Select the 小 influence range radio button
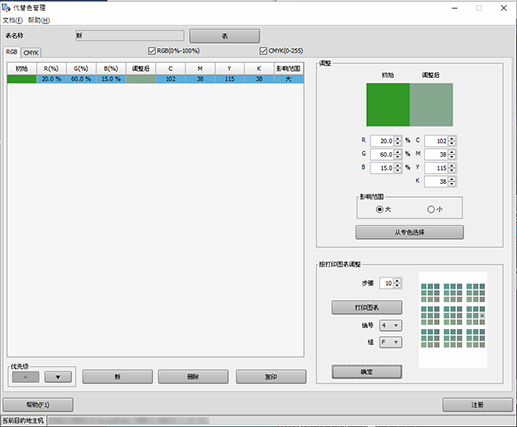The width and height of the screenshot is (517, 427). click(x=431, y=209)
